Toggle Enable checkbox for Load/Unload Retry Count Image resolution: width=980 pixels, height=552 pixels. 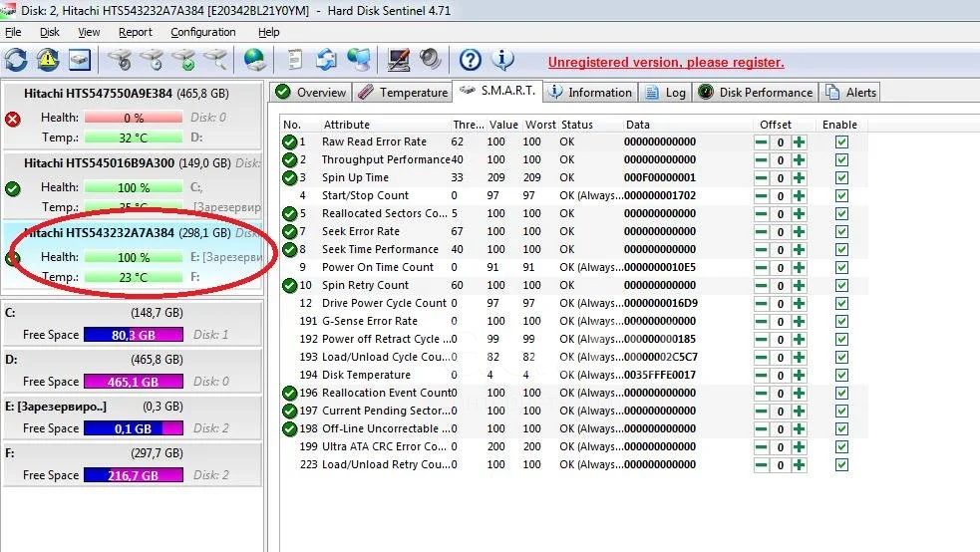pos(841,465)
